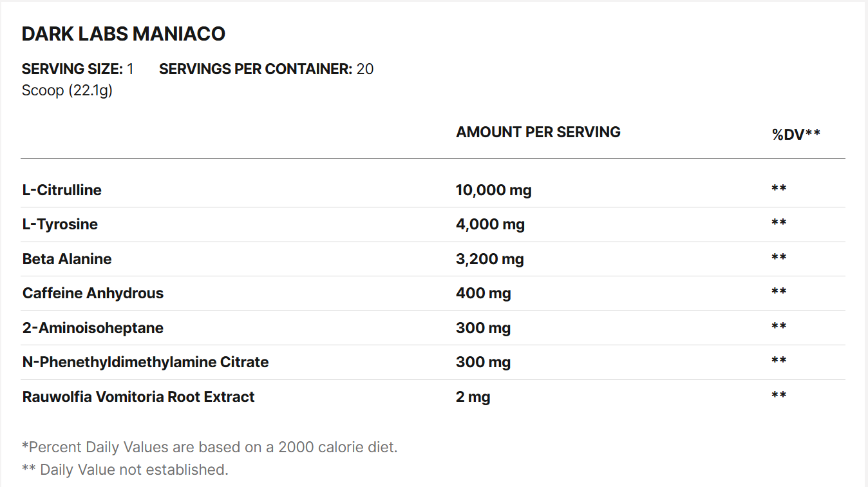
Task: Select the Scoop (22.1g) text
Action: pos(67,90)
